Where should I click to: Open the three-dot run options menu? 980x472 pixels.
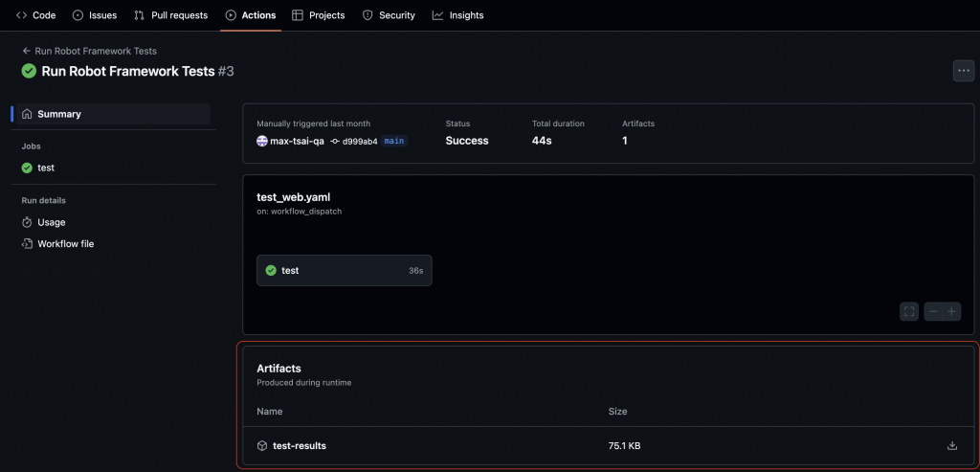point(963,71)
